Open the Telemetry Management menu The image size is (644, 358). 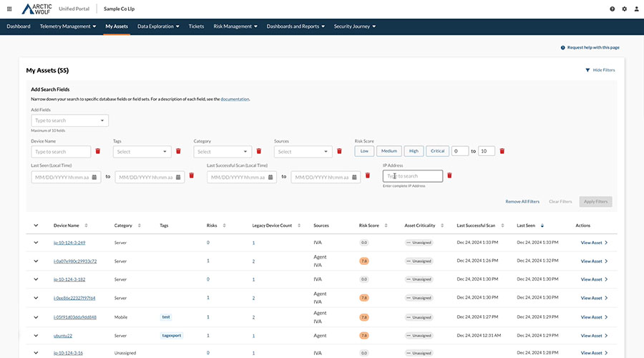(x=68, y=26)
